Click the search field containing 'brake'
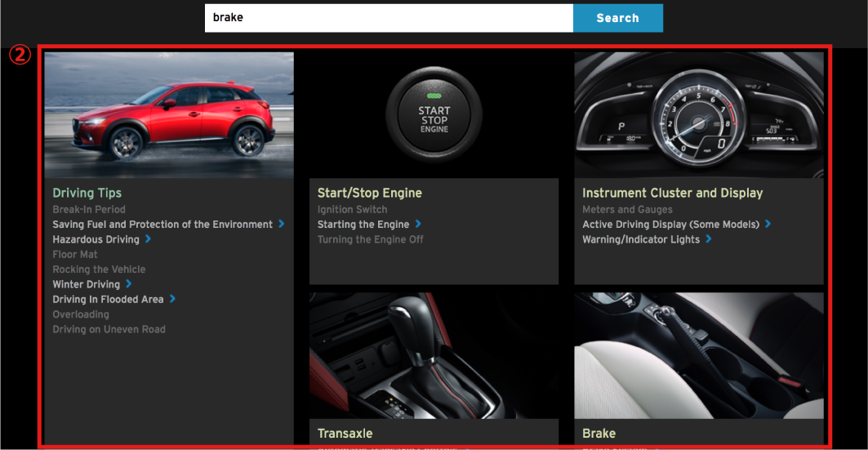Screen dimensions: 868x450 click(389, 18)
